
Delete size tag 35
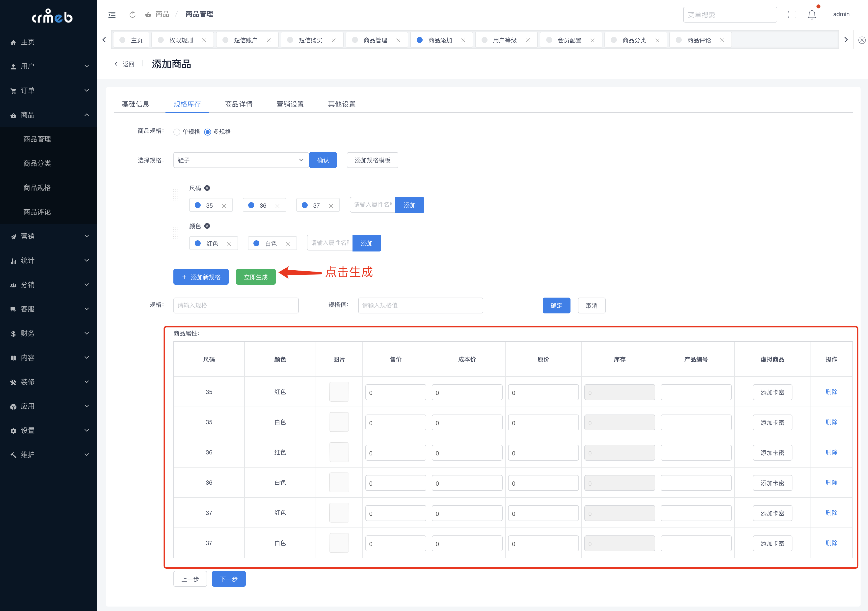click(x=224, y=206)
